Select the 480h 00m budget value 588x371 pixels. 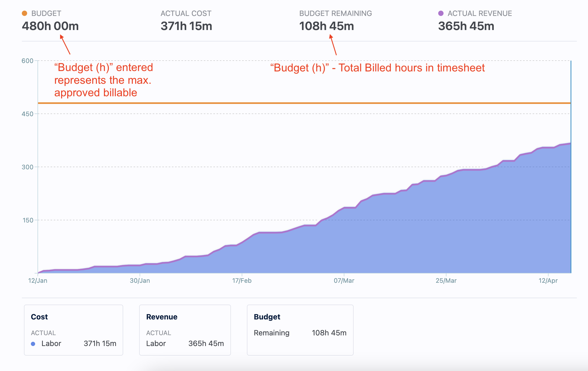tap(50, 26)
